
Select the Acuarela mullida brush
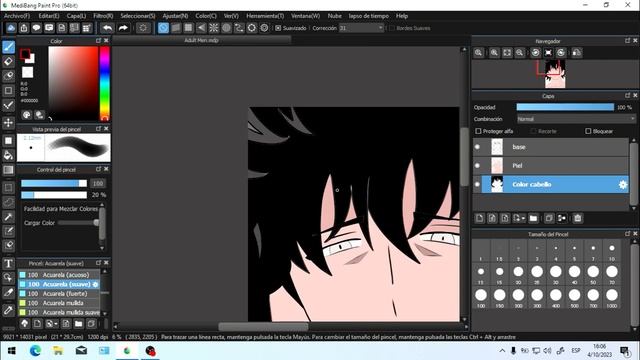[59, 303]
